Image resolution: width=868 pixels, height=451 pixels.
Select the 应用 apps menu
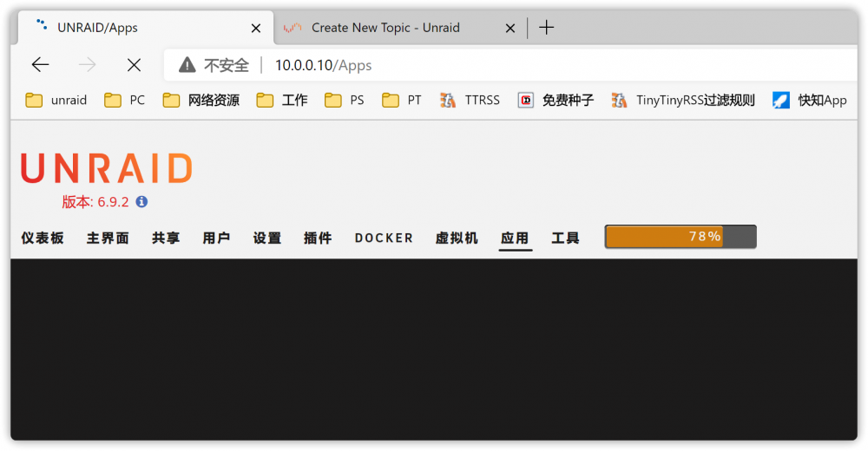[x=515, y=238]
